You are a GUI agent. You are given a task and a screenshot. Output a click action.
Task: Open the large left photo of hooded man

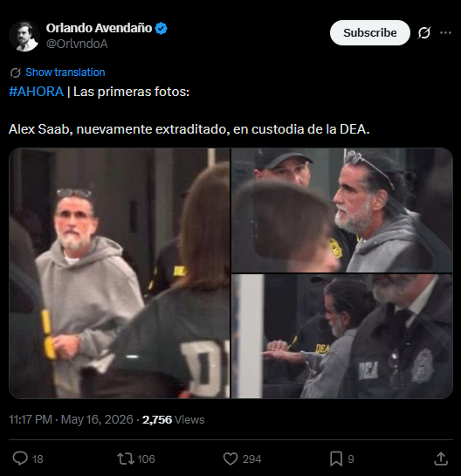tap(120, 273)
